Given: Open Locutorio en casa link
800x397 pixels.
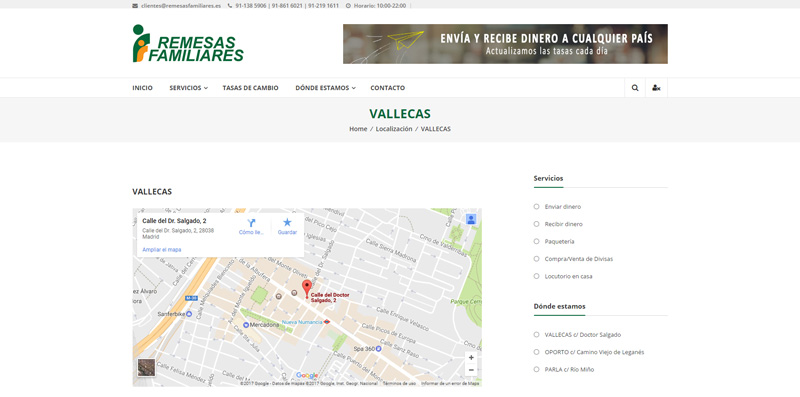Looking at the screenshot, I should pos(568,276).
